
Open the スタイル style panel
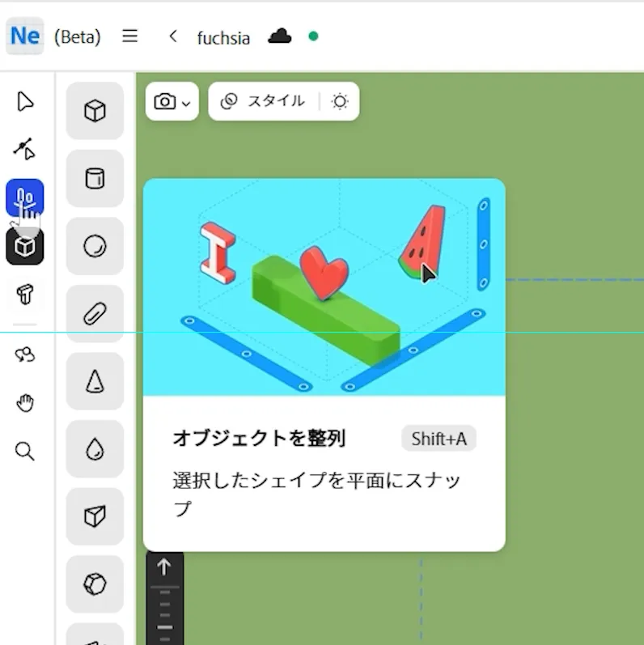(263, 102)
